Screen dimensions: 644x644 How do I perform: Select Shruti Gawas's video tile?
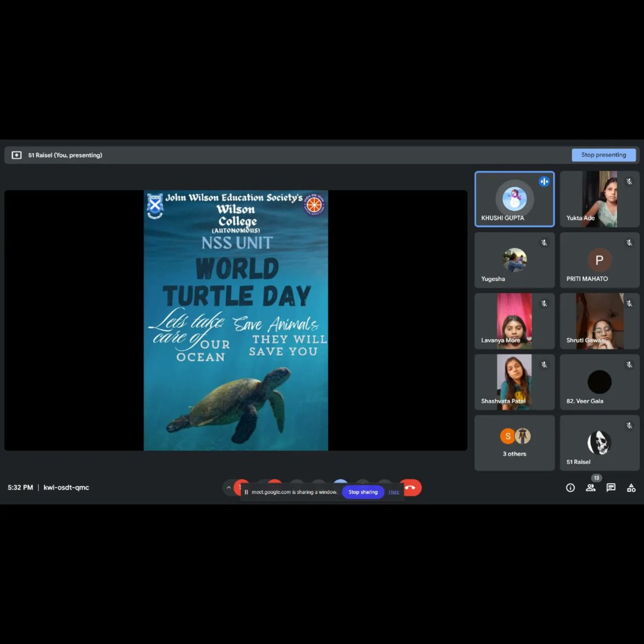pyautogui.click(x=600, y=321)
